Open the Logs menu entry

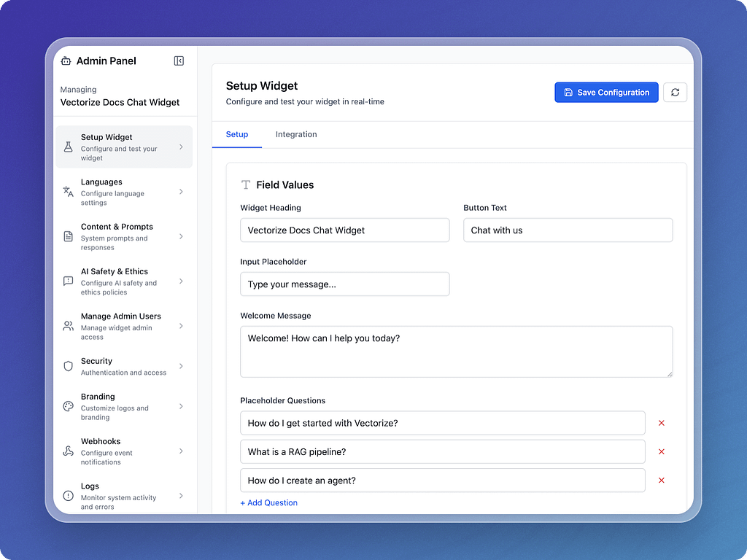click(124, 496)
